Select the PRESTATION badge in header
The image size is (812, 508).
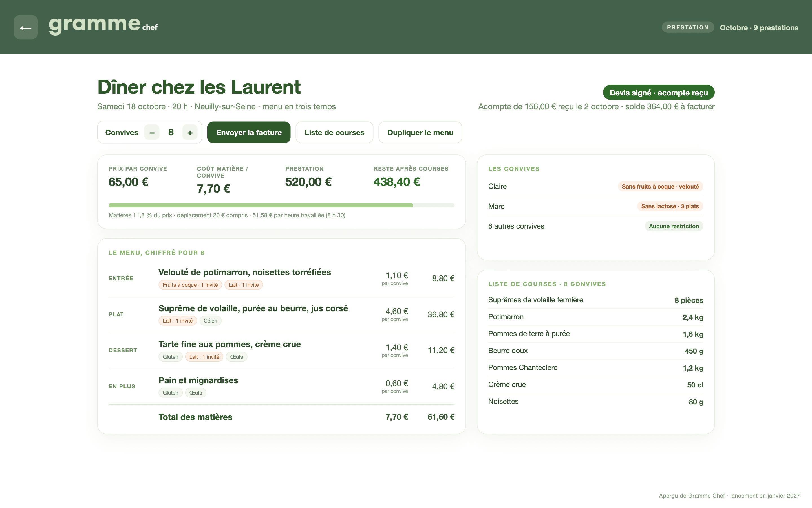[x=687, y=27]
